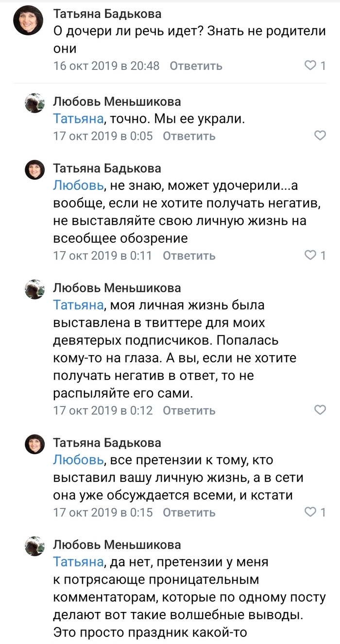Image resolution: width=340 pixels, height=644 pixels.
Task: Reply to the comment timestamped 0:12
Action: point(188,410)
